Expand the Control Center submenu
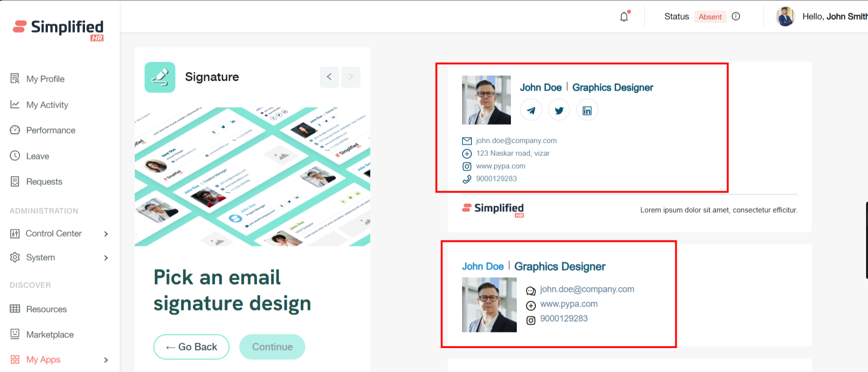868x372 pixels. (106, 234)
